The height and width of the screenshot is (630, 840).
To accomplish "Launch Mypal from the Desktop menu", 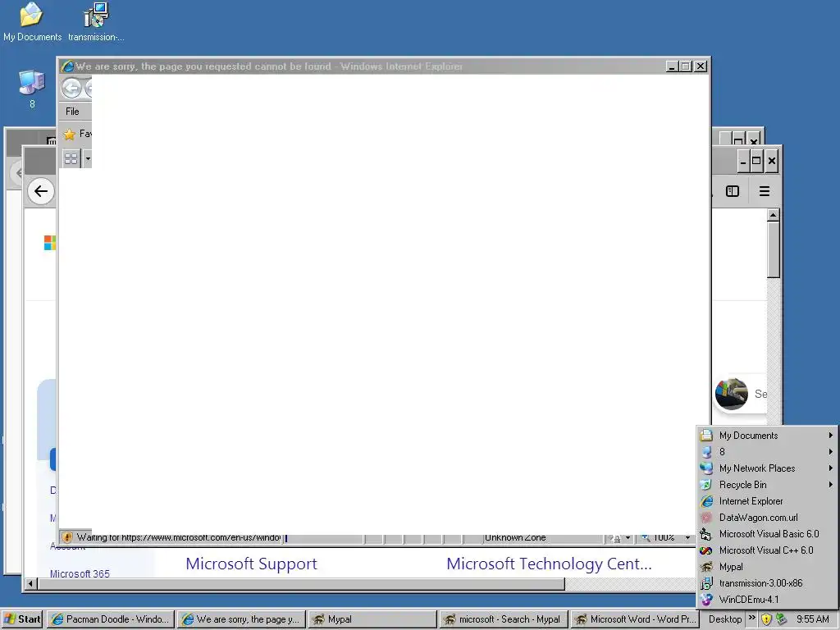I will pyautogui.click(x=766, y=567).
